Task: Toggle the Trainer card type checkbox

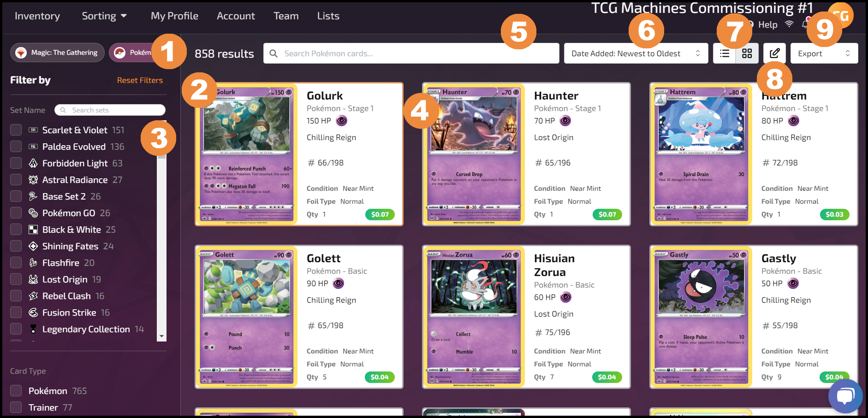Action: [x=16, y=407]
